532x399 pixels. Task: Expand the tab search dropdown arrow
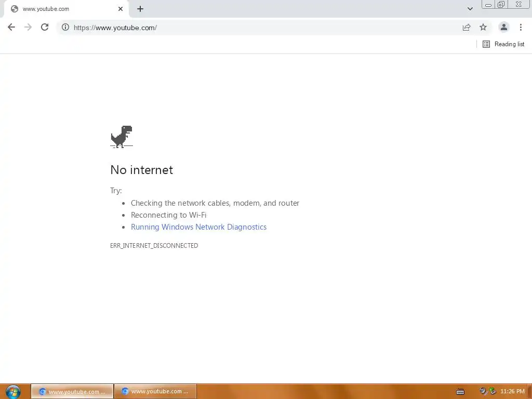point(470,9)
